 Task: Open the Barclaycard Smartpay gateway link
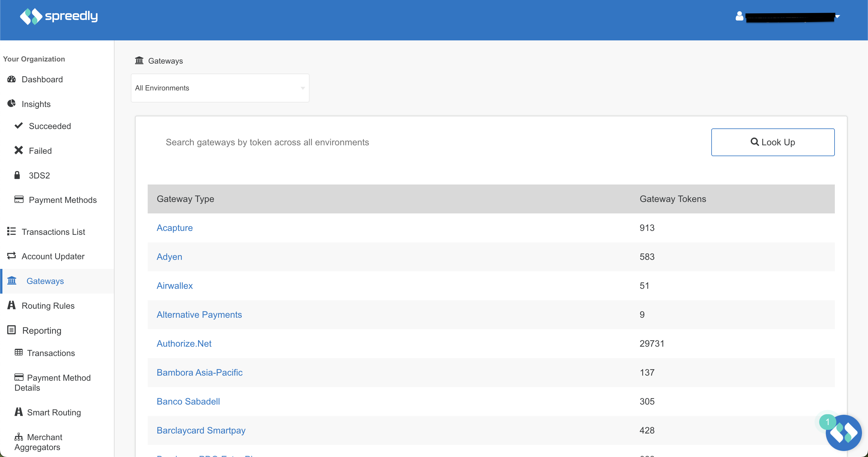[201, 430]
